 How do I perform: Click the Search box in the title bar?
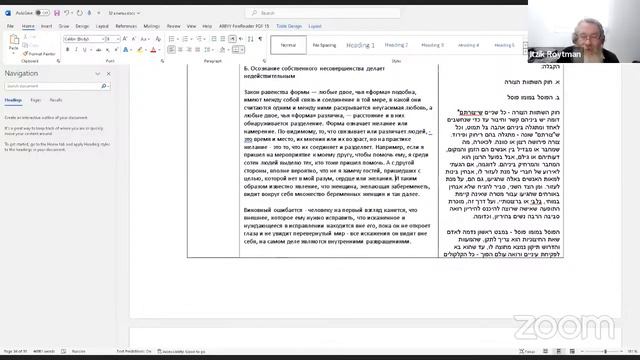(323, 13)
